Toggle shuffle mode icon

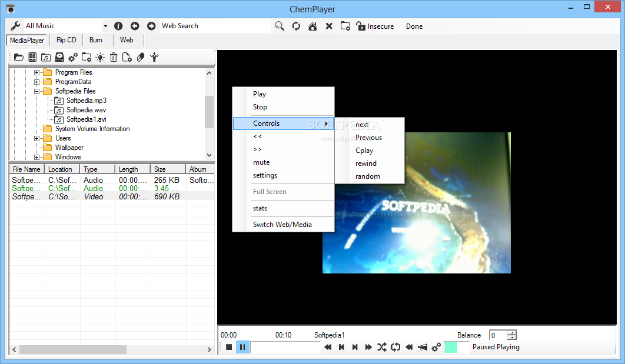click(382, 347)
